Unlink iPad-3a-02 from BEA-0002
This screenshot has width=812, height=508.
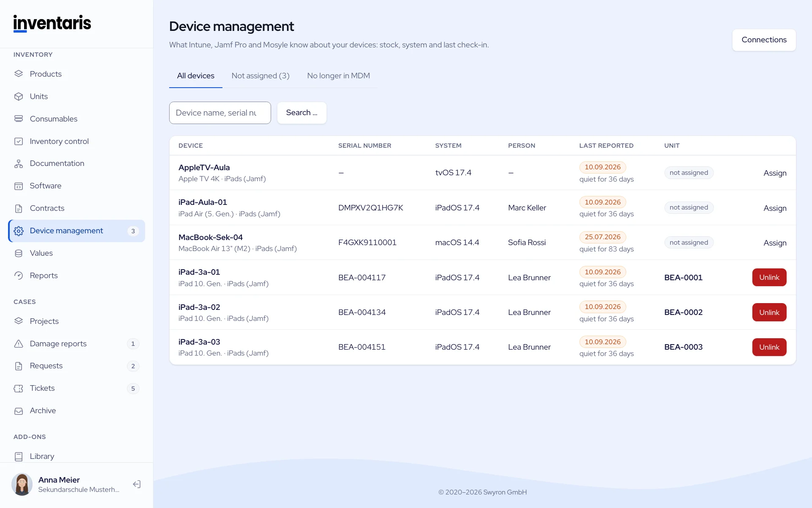click(769, 312)
